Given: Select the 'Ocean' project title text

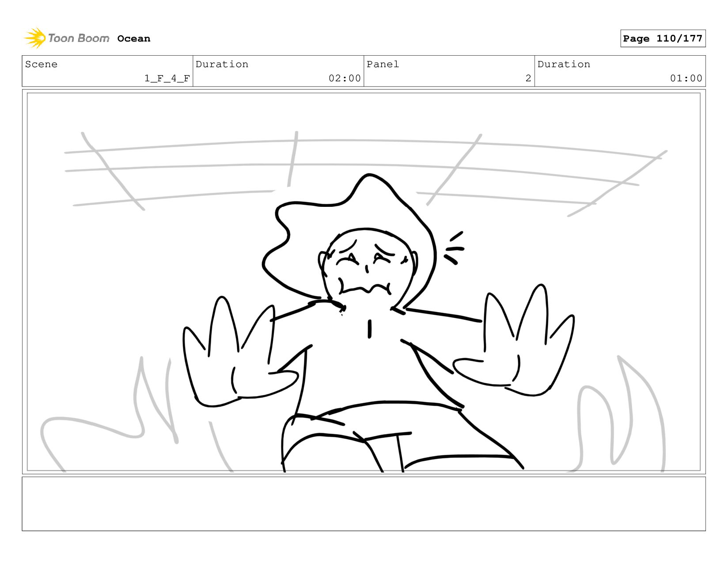Looking at the screenshot, I should click(134, 38).
